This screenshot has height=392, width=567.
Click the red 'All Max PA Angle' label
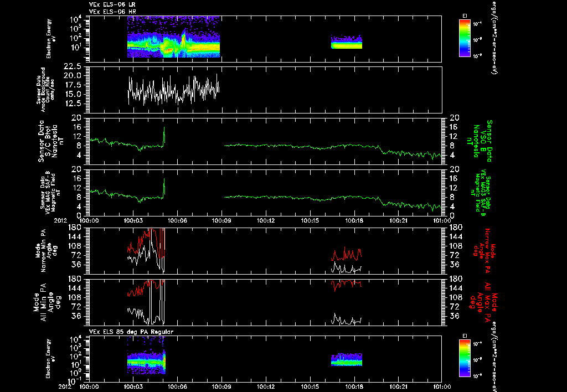click(484, 302)
